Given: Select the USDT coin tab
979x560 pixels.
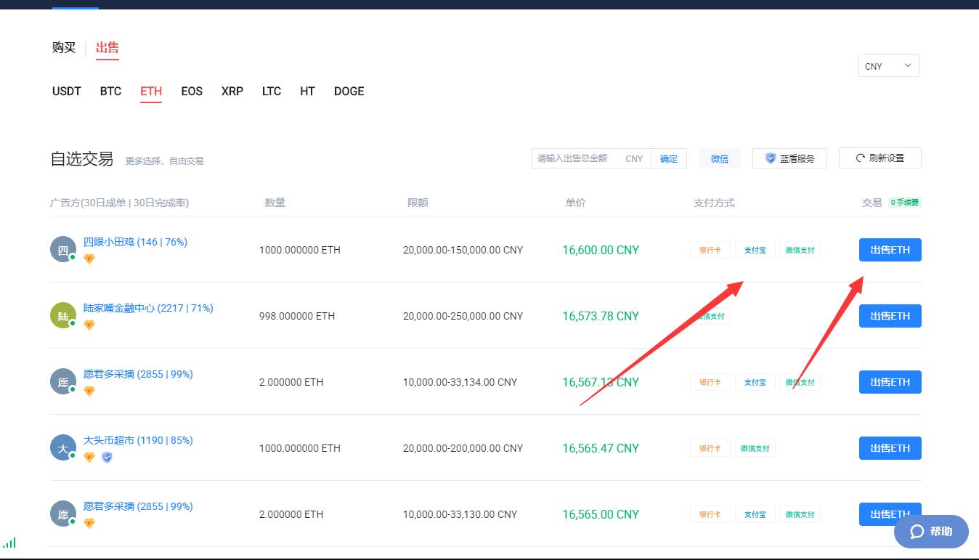Looking at the screenshot, I should pos(67,92).
